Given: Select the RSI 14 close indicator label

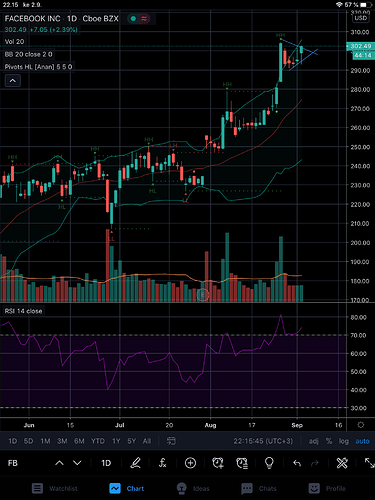Looking at the screenshot, I should click(23, 311).
